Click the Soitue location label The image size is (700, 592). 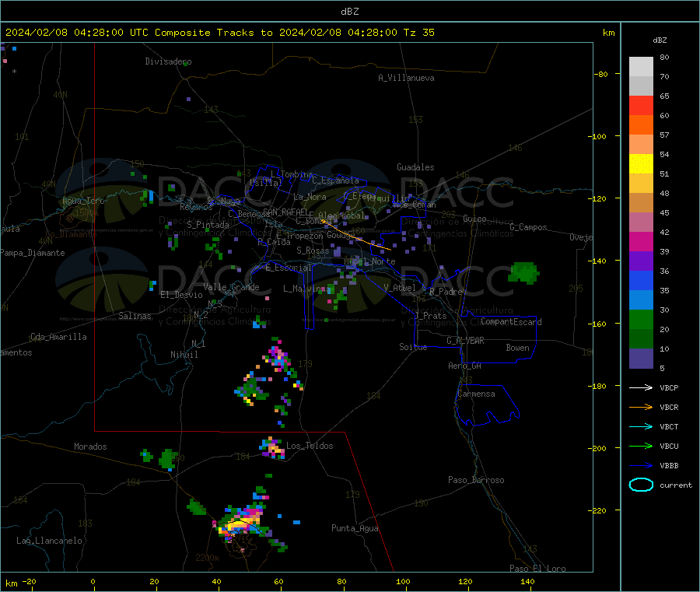[413, 347]
